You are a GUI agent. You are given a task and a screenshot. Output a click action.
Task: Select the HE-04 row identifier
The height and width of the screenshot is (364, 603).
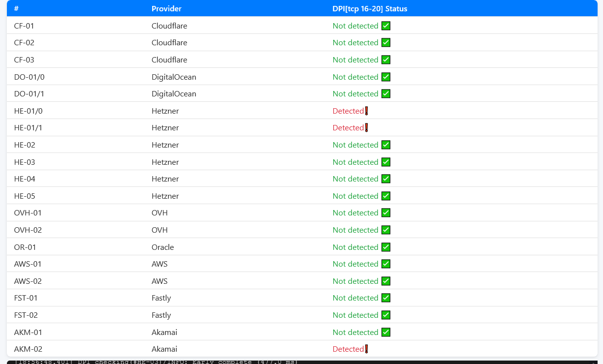(x=25, y=179)
